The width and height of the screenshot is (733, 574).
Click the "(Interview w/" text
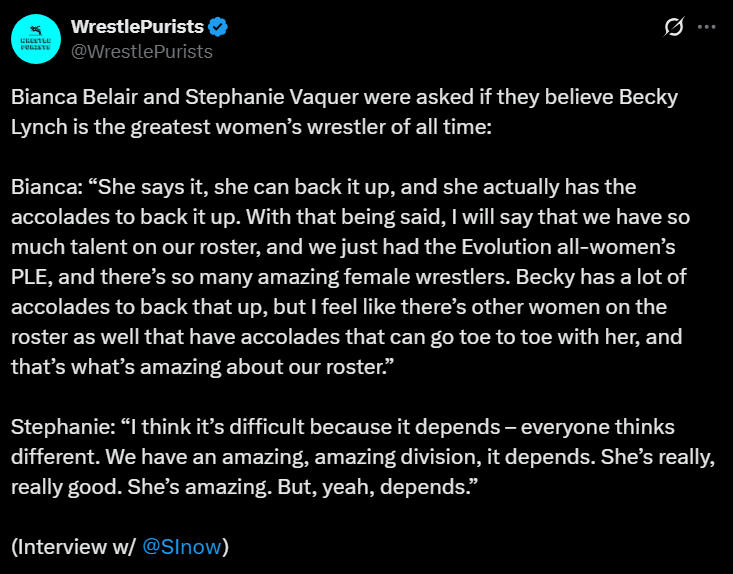73,546
